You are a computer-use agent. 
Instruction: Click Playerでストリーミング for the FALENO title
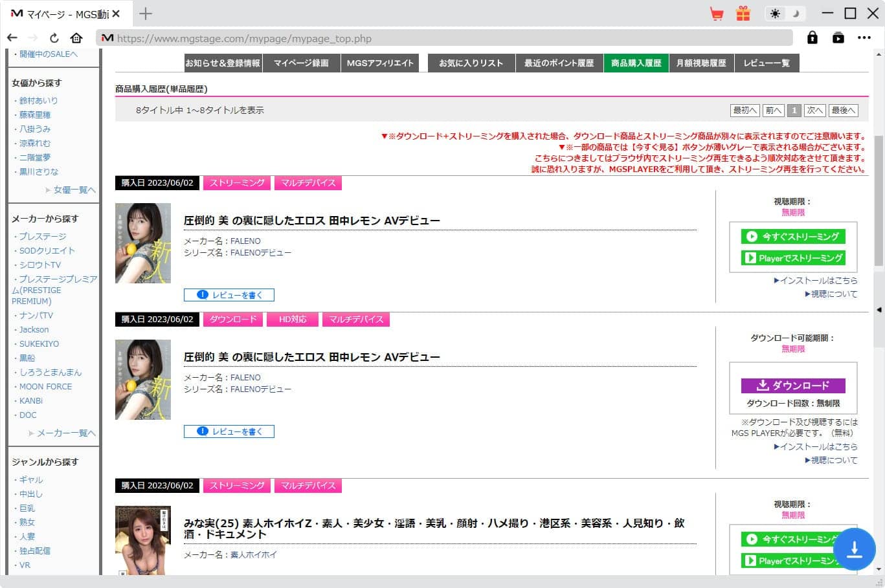pyautogui.click(x=793, y=258)
